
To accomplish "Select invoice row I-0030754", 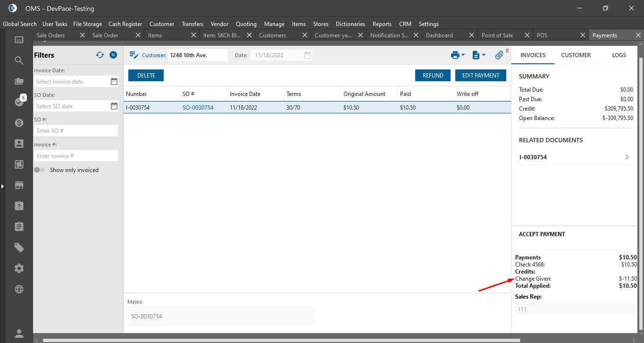I will tap(317, 108).
